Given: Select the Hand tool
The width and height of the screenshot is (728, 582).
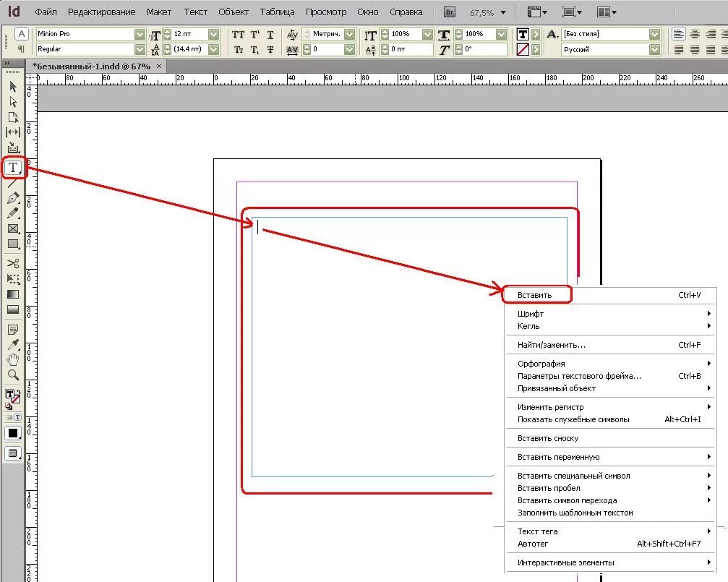Looking at the screenshot, I should [13, 359].
